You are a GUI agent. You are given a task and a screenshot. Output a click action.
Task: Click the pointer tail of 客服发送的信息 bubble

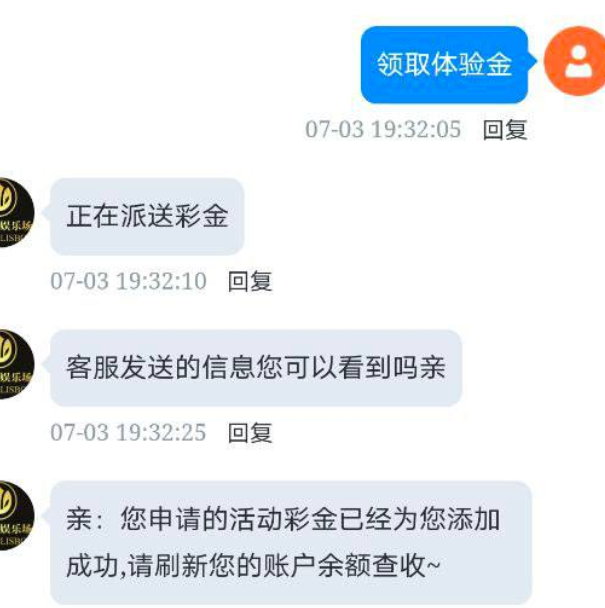pyautogui.click(x=46, y=364)
